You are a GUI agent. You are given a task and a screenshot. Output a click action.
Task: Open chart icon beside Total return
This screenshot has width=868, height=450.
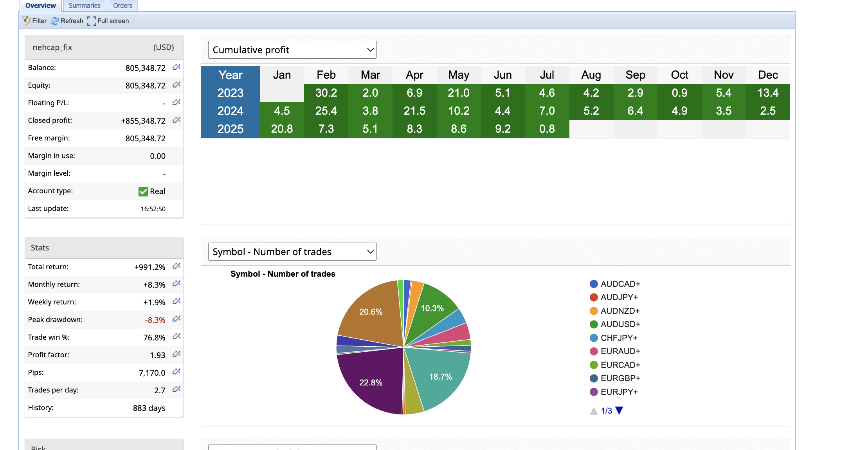coord(176,266)
